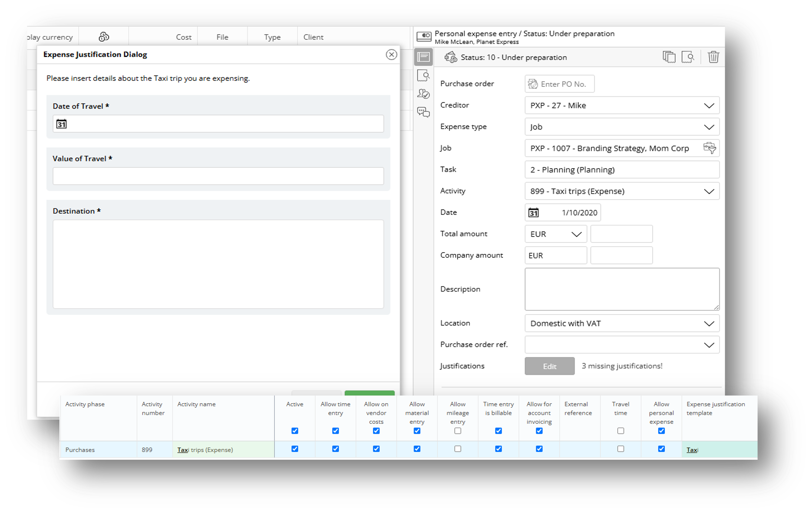Viewport: 812px width, 515px height.
Task: Click the trash delete icon
Action: tap(713, 57)
